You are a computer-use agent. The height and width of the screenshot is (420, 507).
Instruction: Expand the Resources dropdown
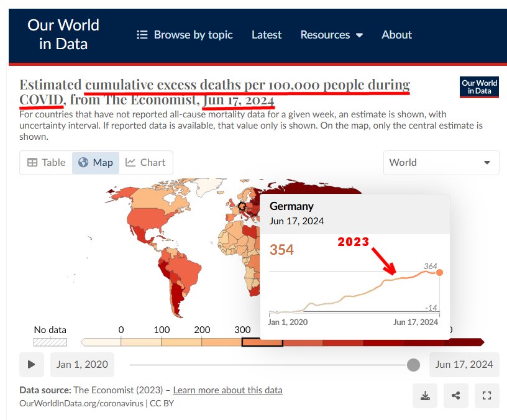331,35
